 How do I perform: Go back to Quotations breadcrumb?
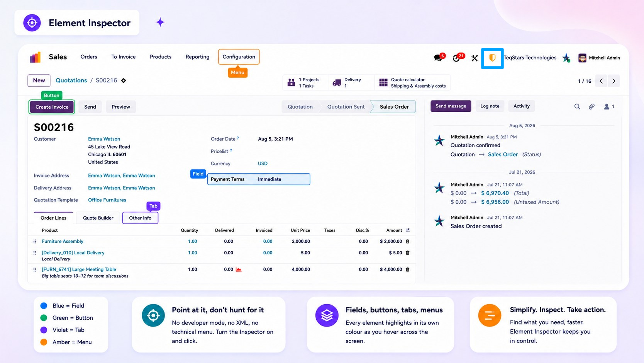[x=71, y=80]
